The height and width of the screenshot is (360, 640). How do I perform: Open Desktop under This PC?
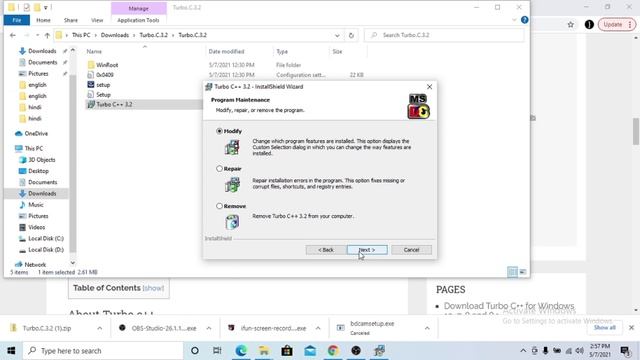38,171
